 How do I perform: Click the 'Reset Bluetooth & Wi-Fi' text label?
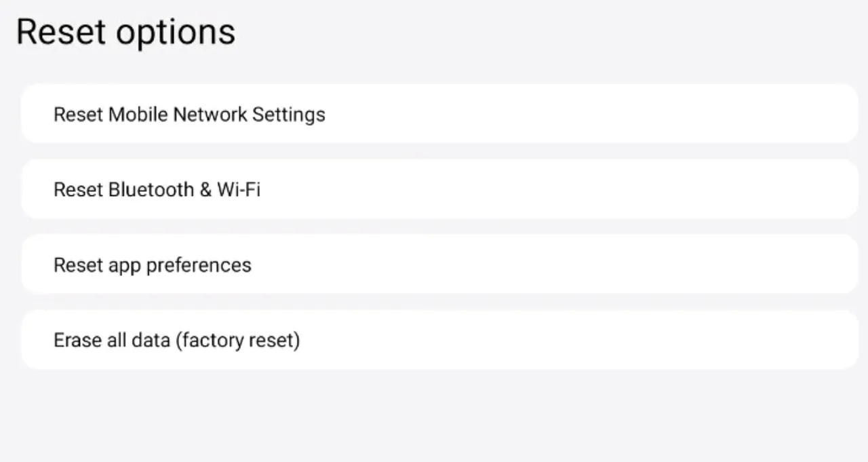click(157, 189)
